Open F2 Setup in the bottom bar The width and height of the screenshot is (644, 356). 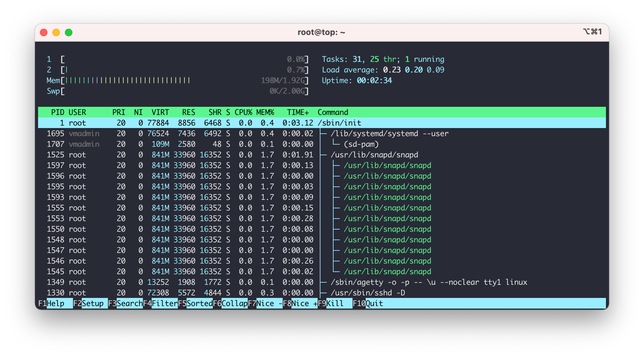90,303
